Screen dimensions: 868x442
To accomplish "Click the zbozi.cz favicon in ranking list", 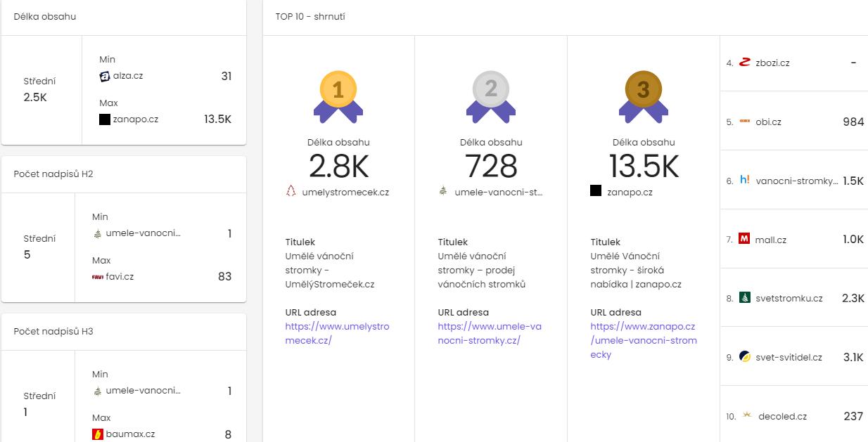I will coord(745,63).
